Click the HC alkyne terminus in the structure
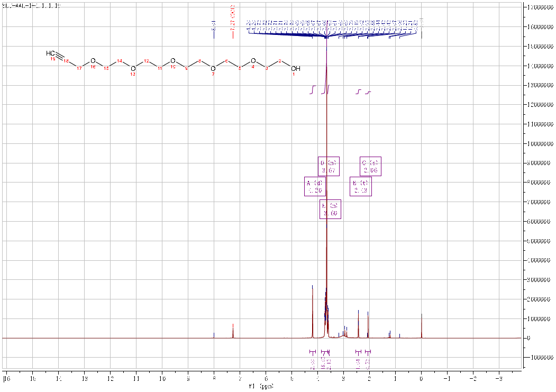Screen dimensions: 556x392 pos(51,53)
